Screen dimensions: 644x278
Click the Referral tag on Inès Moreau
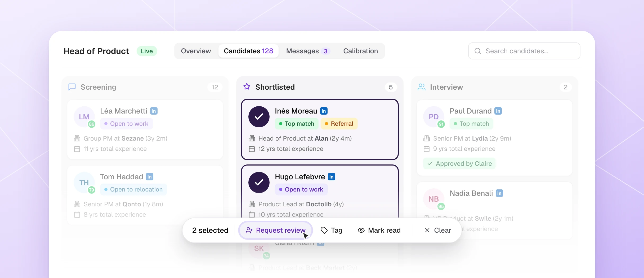pyautogui.click(x=339, y=124)
